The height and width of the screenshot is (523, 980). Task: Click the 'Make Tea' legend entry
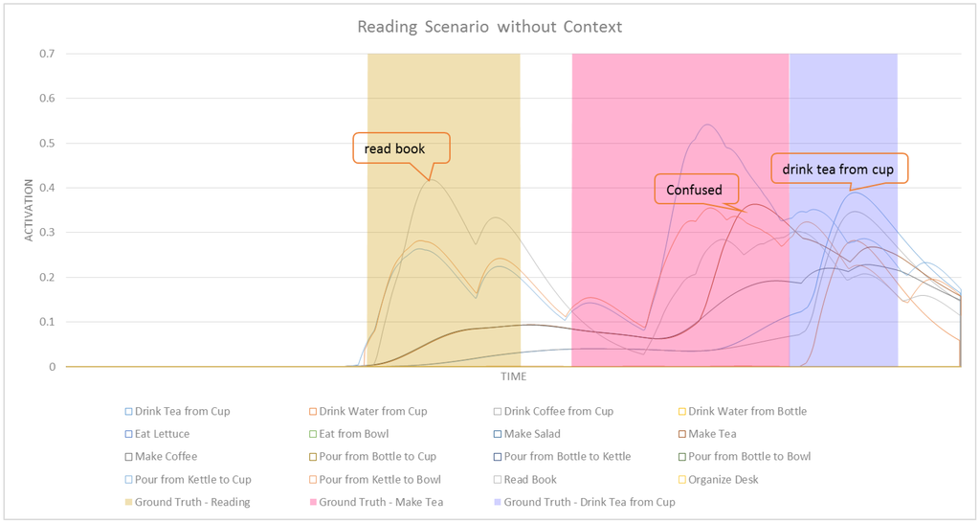[712, 434]
